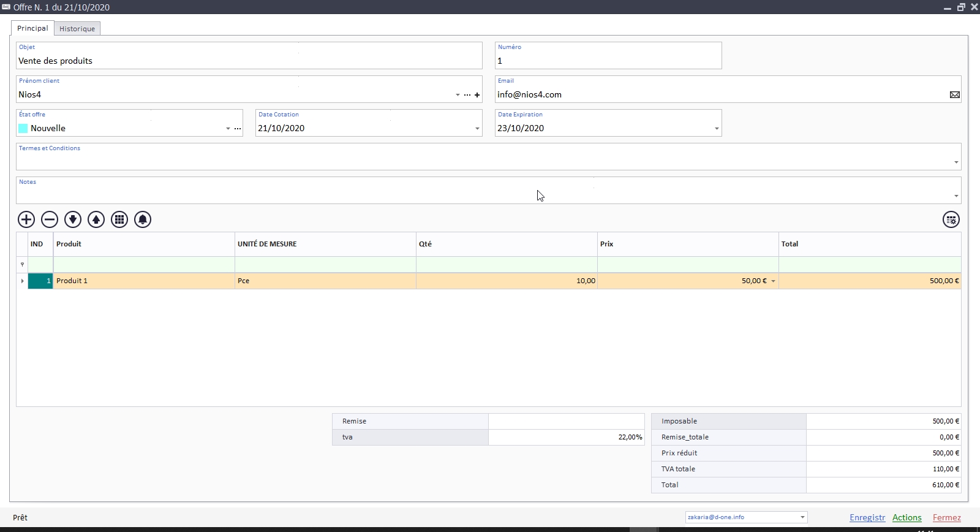Switch to the Historique tab

click(x=77, y=29)
